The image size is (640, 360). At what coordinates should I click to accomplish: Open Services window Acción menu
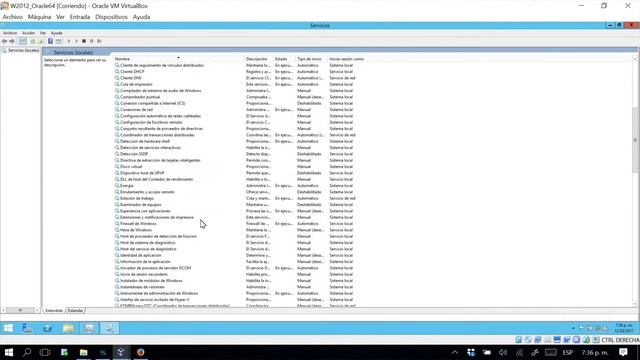(x=28, y=33)
